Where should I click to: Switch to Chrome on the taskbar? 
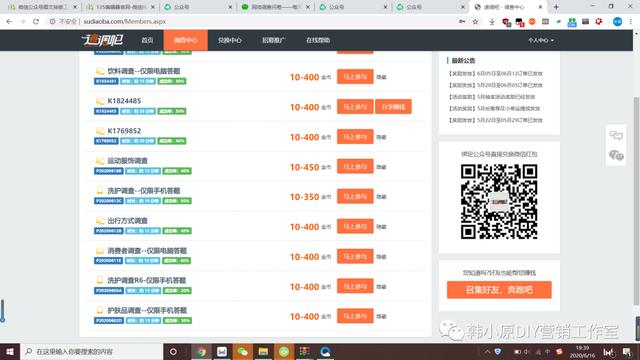click(x=201, y=351)
